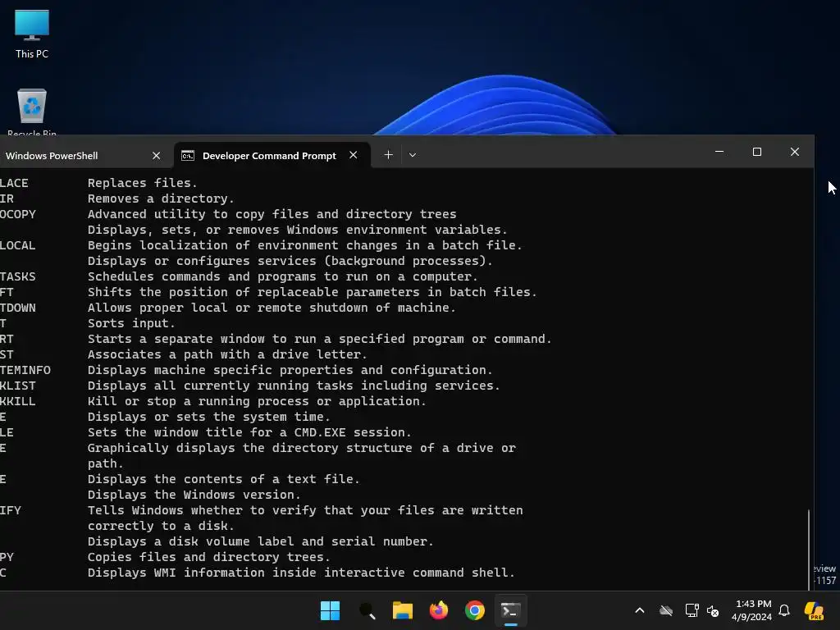840x630 pixels.
Task: Click 'Displays all currently running tasks' line
Action: click(294, 386)
